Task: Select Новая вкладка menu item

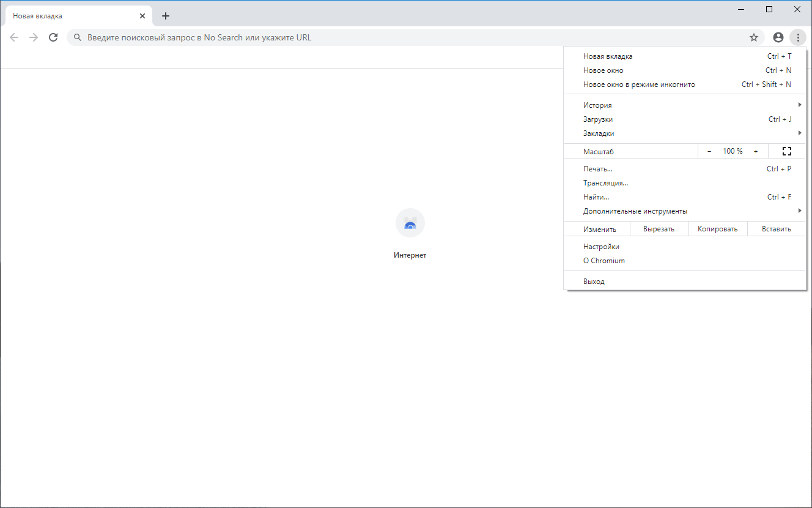Action: coord(685,56)
